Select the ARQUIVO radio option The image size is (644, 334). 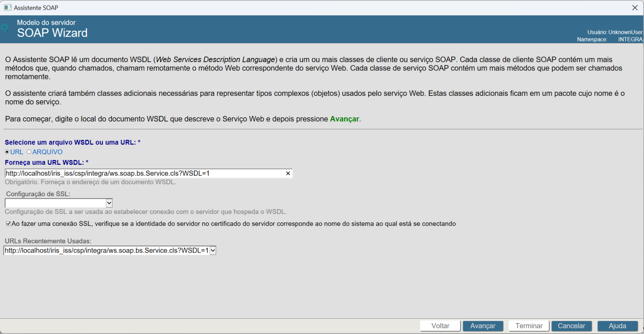click(x=29, y=152)
